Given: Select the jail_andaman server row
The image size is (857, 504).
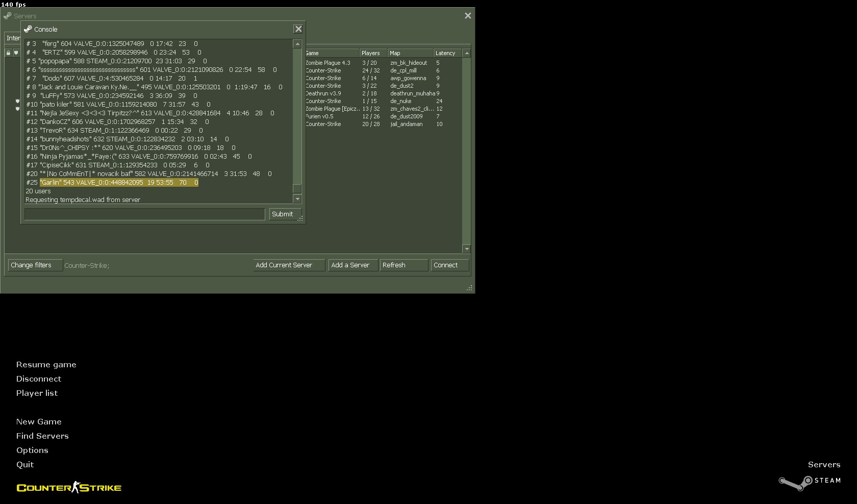Looking at the screenshot, I should (x=383, y=124).
